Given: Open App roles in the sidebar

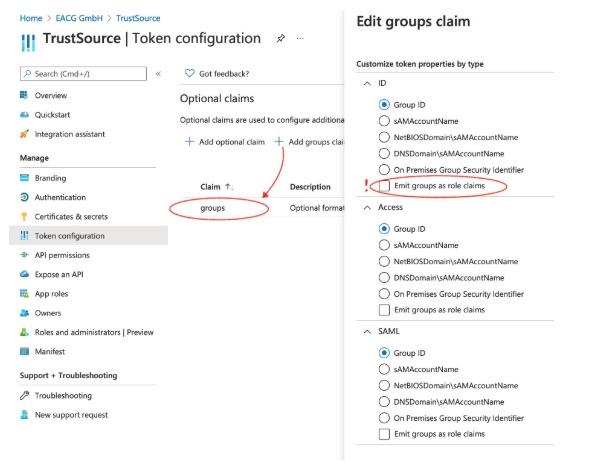Looking at the screenshot, I should click(x=51, y=294).
